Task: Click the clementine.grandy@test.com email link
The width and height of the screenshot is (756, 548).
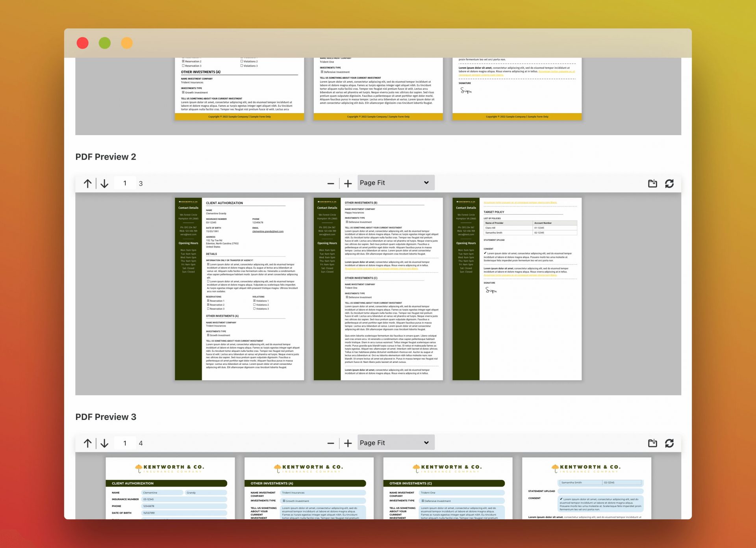Action: [268, 231]
